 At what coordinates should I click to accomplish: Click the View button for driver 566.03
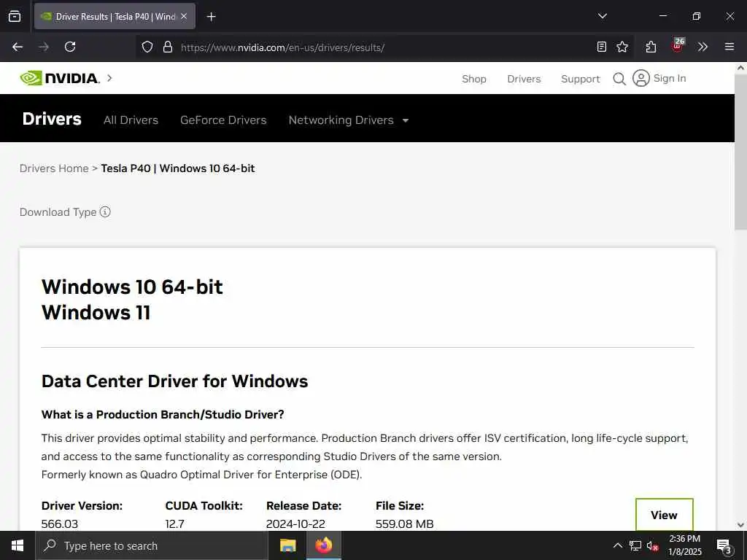pyautogui.click(x=664, y=515)
